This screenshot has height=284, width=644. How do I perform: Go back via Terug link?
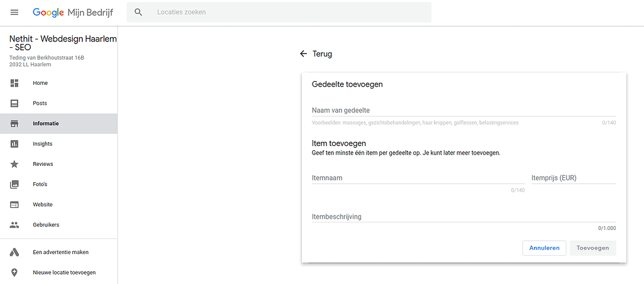tap(323, 54)
